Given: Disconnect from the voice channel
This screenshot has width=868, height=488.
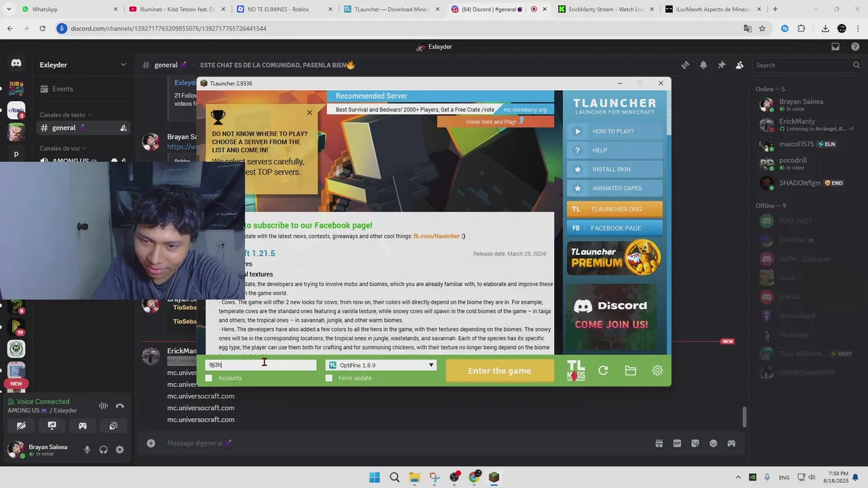Looking at the screenshot, I should pyautogui.click(x=120, y=406).
